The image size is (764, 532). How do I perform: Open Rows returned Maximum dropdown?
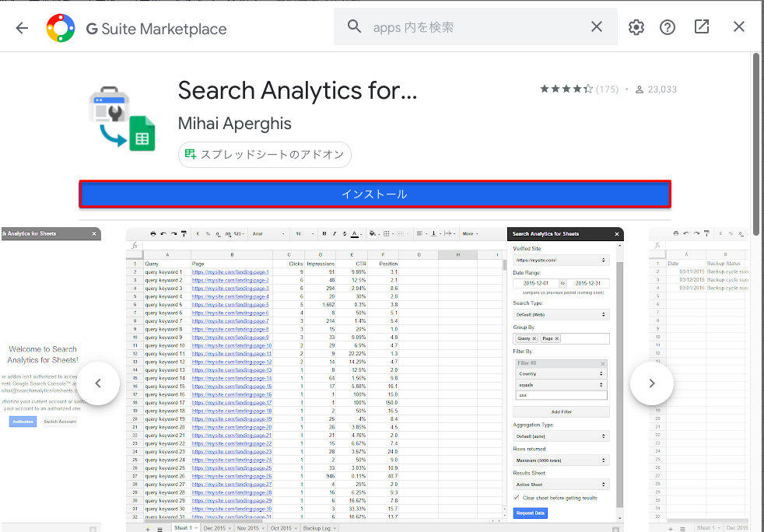561,460
